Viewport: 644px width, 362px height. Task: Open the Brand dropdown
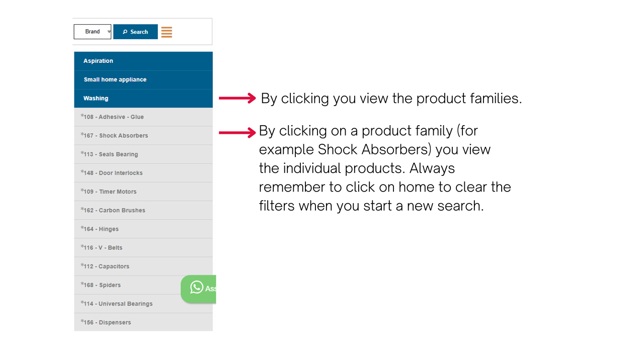pyautogui.click(x=93, y=32)
